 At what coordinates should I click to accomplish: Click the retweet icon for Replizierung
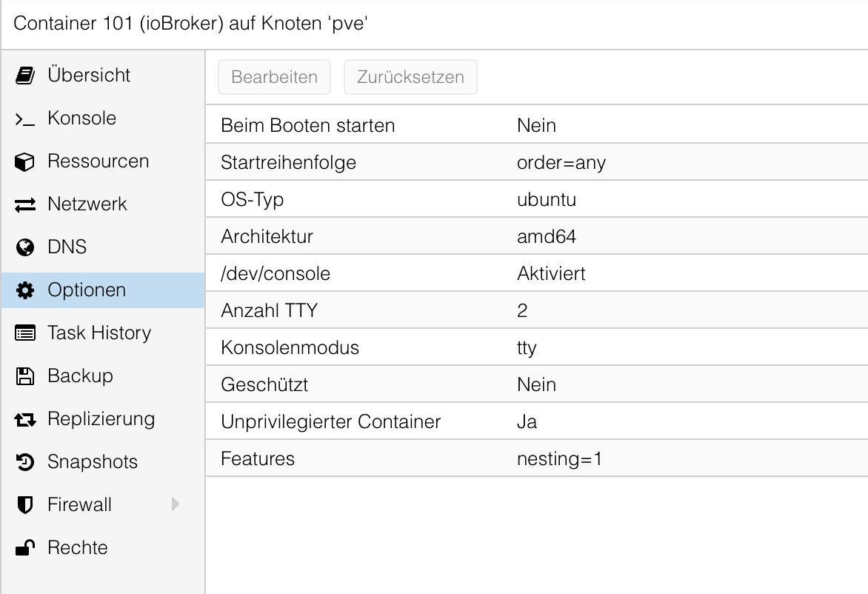(25, 419)
